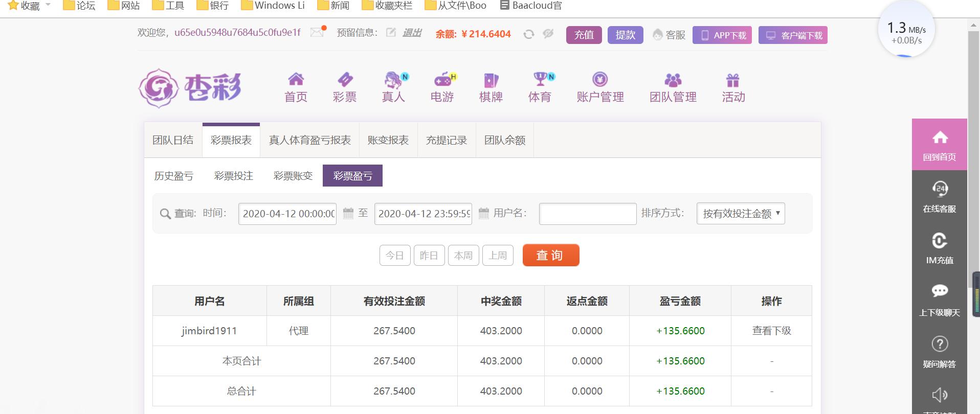Click the 退出 logout link
Screen dimensions: 980x414
click(412, 33)
